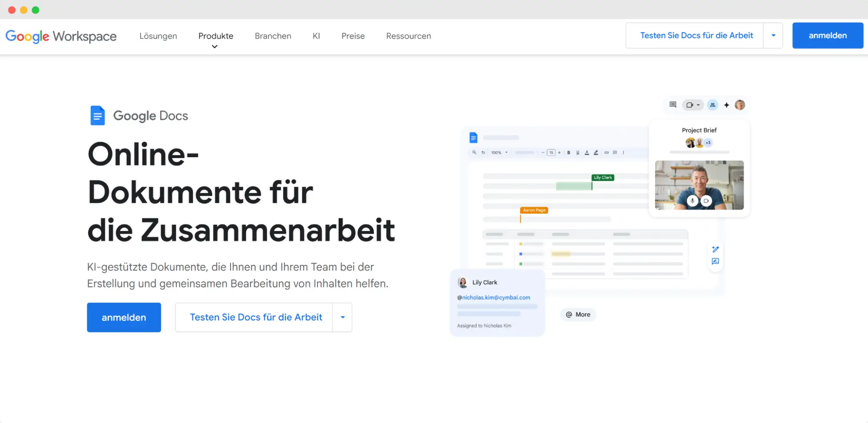Click the Lily Clark avatar in mention card
Viewport: 868px width, 423px height.
[x=462, y=282]
